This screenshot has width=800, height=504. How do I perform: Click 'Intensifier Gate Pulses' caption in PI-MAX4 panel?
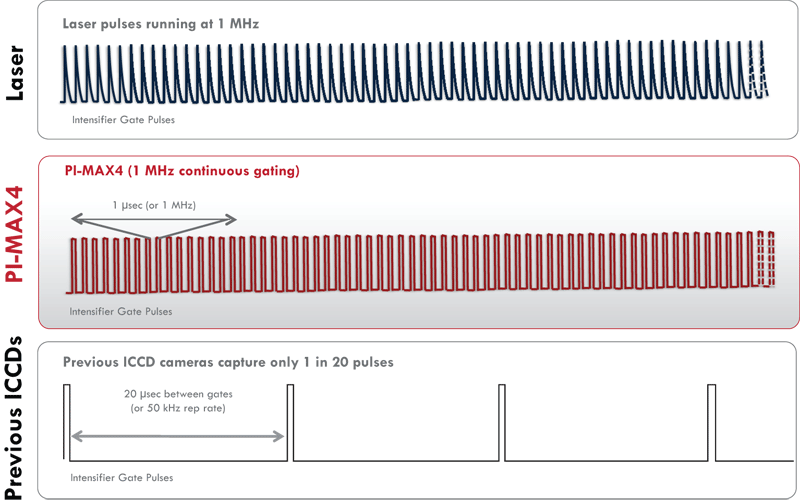pyautogui.click(x=121, y=312)
